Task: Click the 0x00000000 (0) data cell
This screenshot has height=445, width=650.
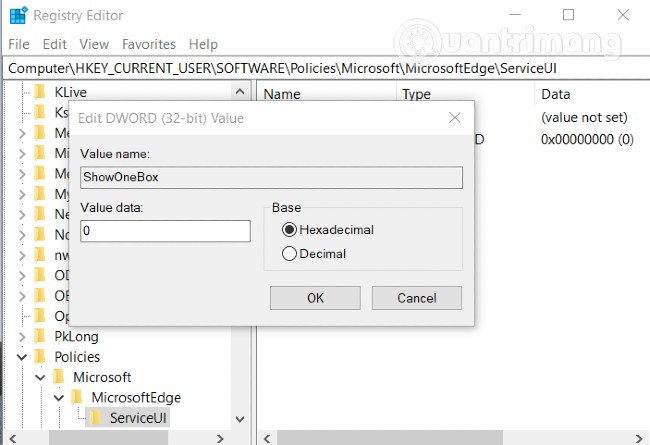Action: pyautogui.click(x=587, y=139)
